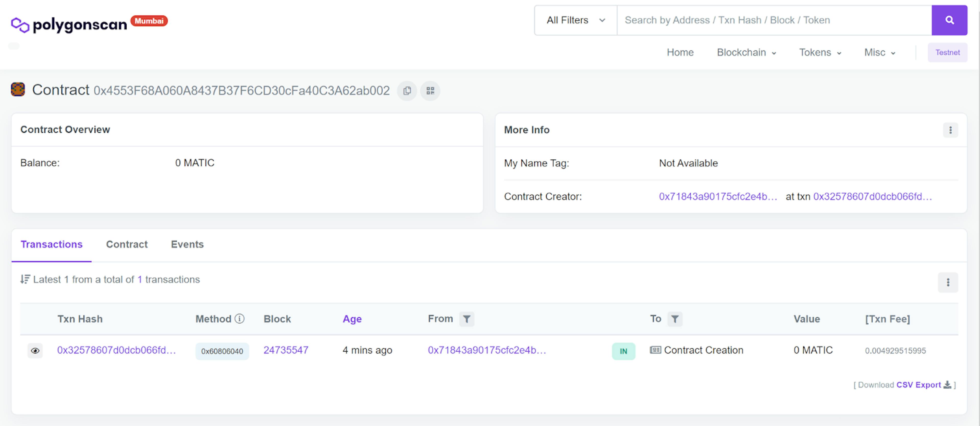This screenshot has height=426, width=980.
Task: Go to the Home page
Action: tap(680, 53)
